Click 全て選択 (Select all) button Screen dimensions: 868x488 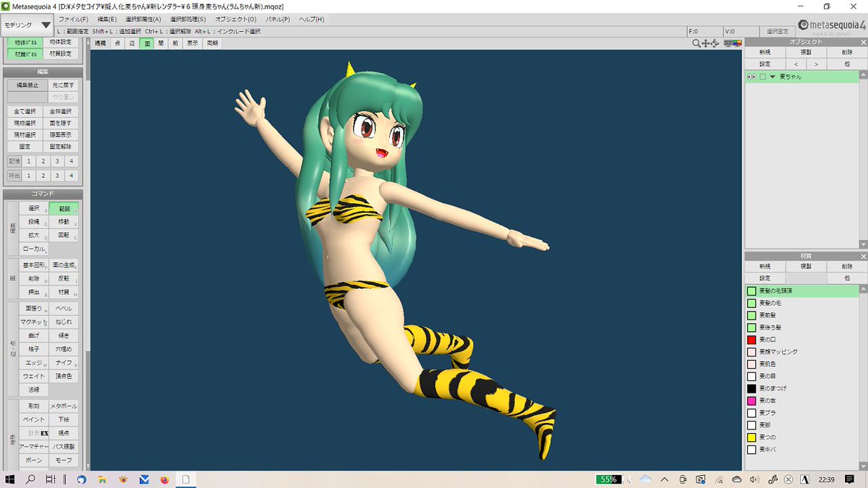click(27, 111)
